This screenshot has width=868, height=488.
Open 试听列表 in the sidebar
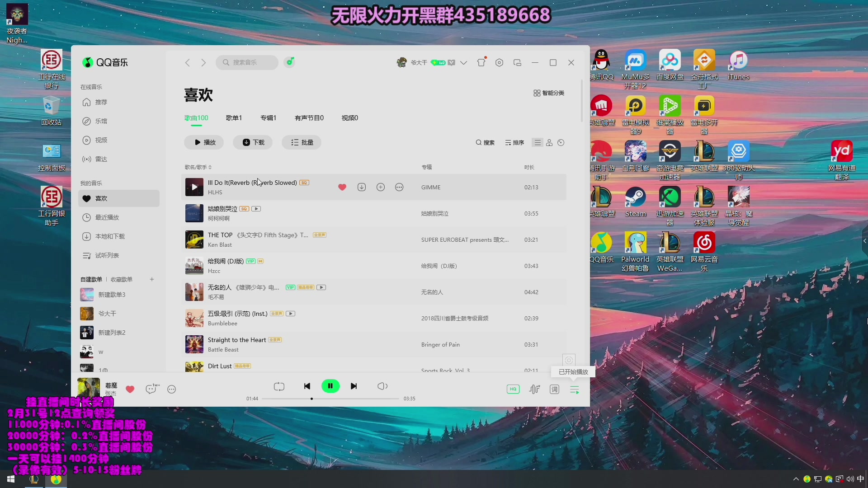click(119, 255)
